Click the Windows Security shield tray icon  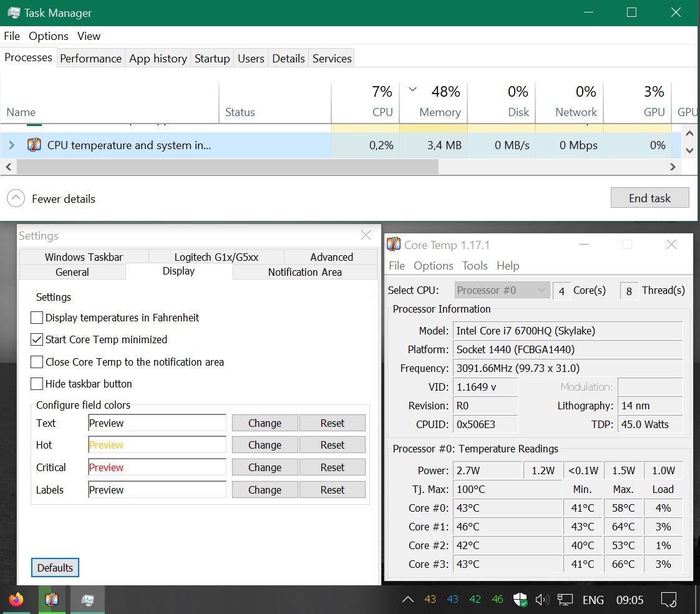[x=520, y=600]
